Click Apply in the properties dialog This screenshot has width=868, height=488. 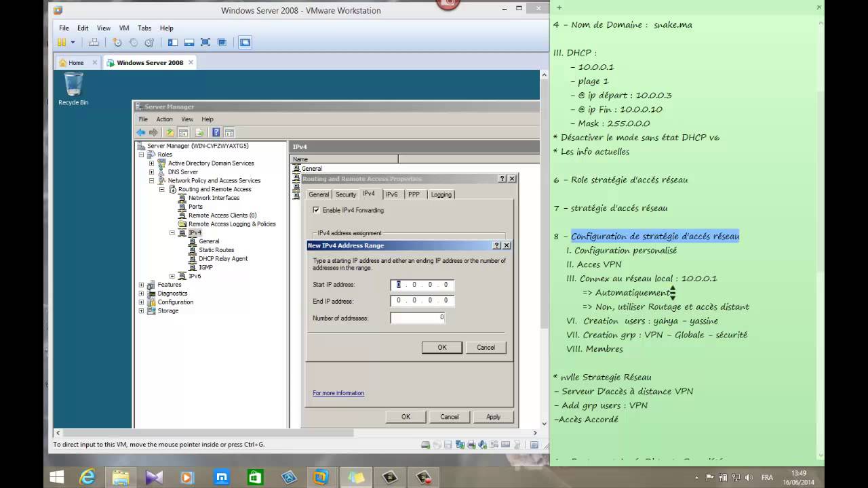[493, 417]
